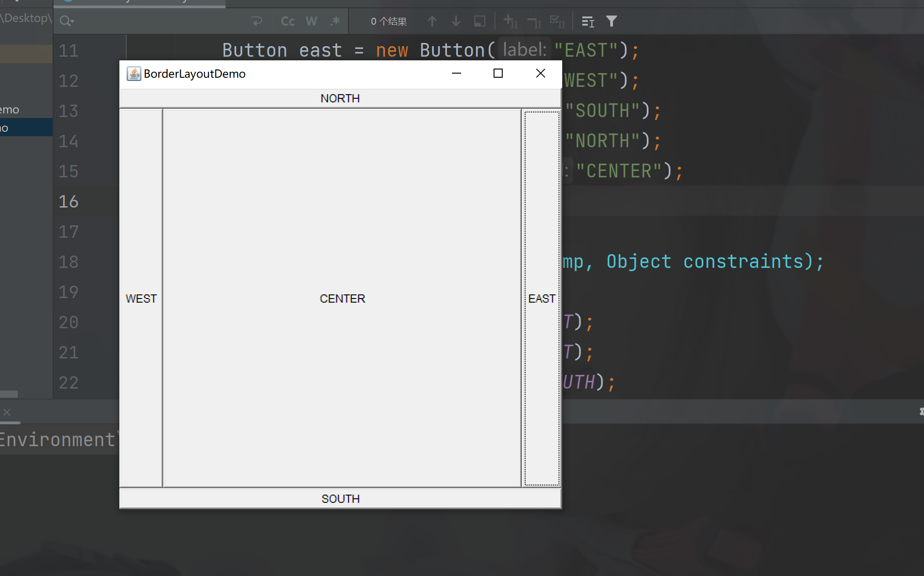Toggle Words (W) search option
The height and width of the screenshot is (576, 924).
tap(312, 21)
